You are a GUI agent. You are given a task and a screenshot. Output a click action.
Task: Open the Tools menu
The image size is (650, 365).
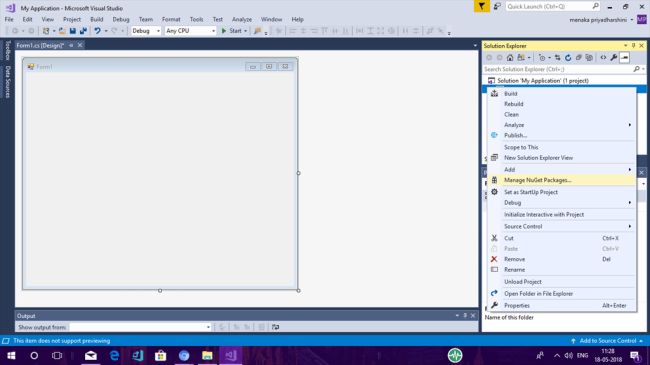coord(196,19)
